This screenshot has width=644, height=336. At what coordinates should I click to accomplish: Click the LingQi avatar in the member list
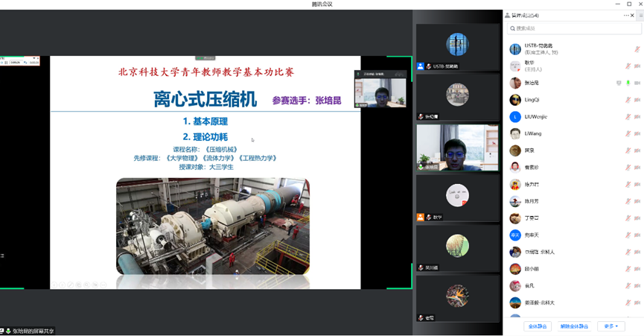point(515,100)
